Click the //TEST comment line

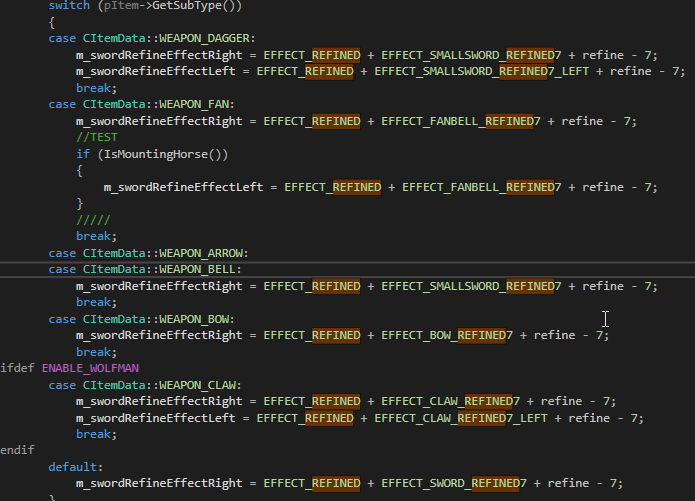96,137
